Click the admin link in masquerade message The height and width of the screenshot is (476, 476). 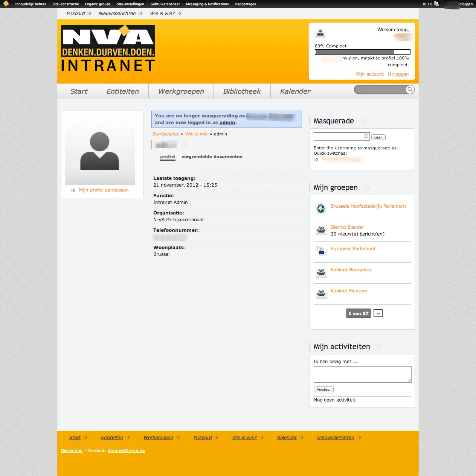point(227,123)
